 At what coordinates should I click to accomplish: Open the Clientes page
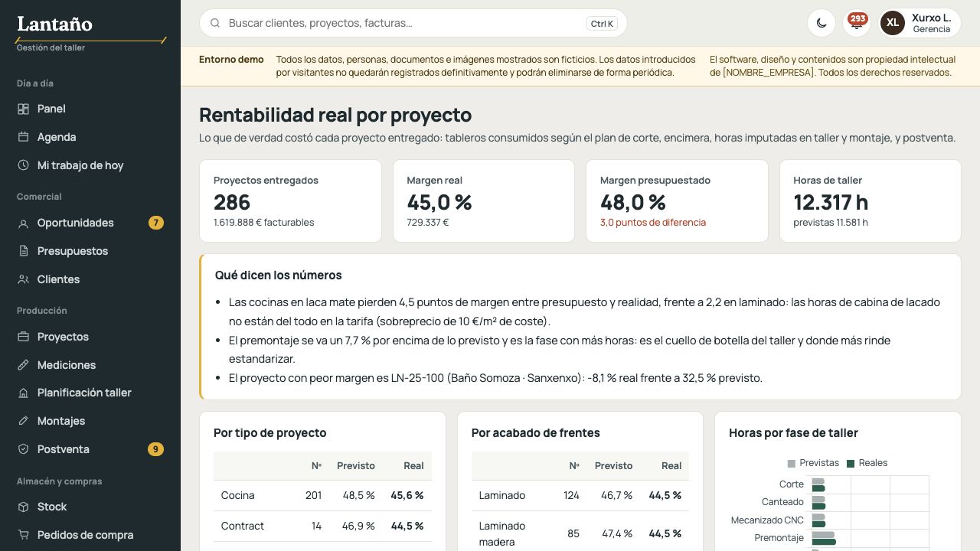pos(90,279)
